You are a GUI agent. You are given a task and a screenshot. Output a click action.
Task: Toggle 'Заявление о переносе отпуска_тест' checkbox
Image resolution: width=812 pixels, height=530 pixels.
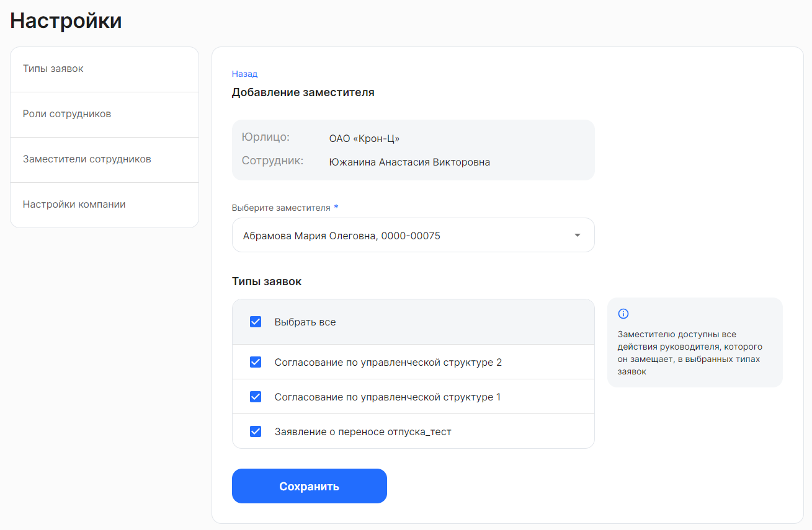pos(256,431)
